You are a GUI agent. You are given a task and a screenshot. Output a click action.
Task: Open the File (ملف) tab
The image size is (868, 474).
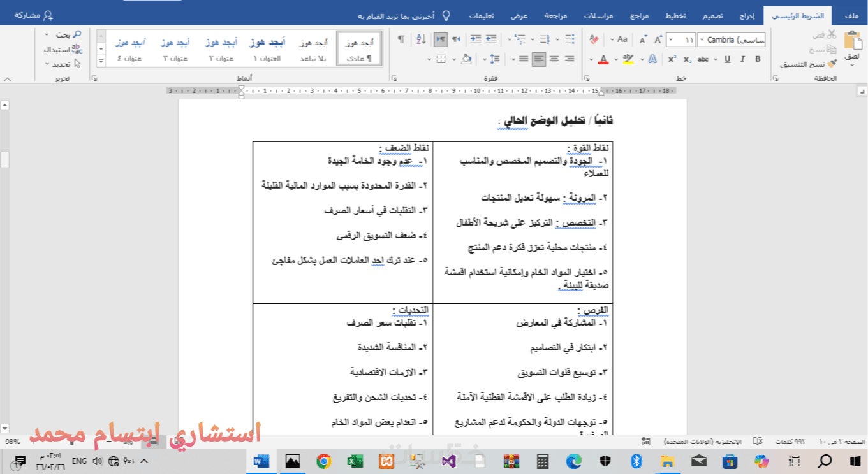click(851, 16)
